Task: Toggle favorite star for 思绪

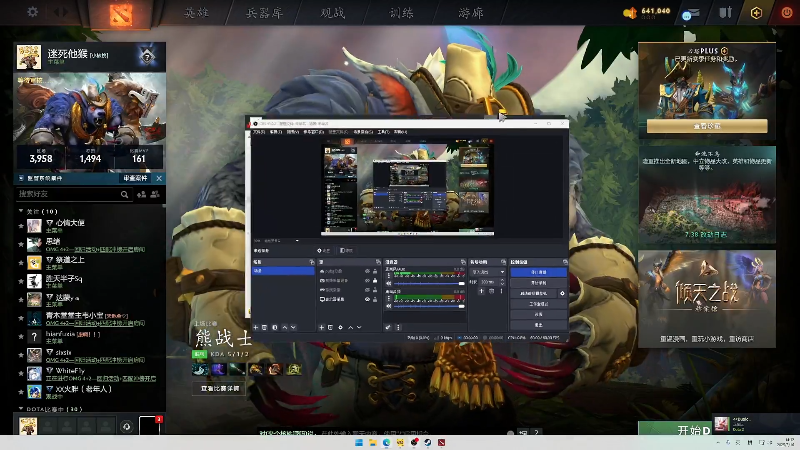Action: 21,244
